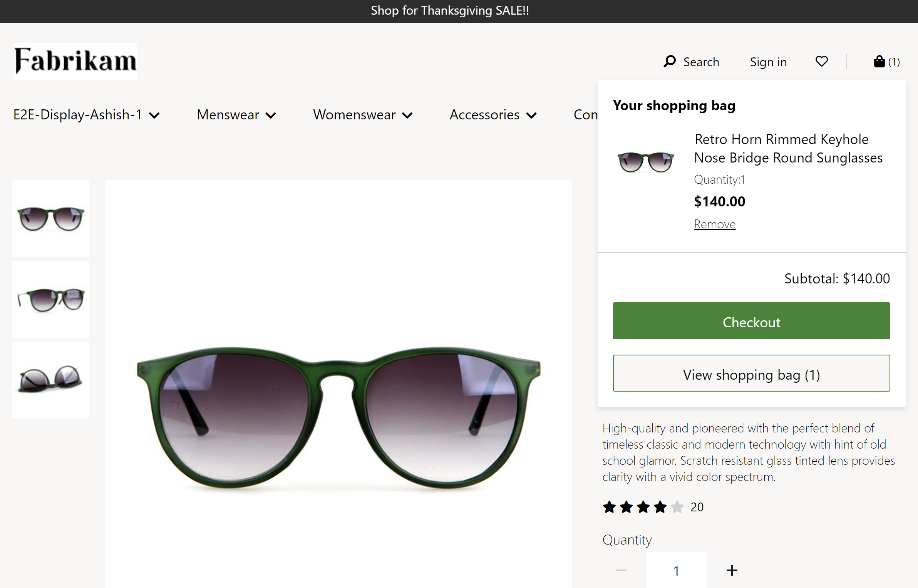Click the quantity input field
Screen dimensions: 918x588
[676, 570]
